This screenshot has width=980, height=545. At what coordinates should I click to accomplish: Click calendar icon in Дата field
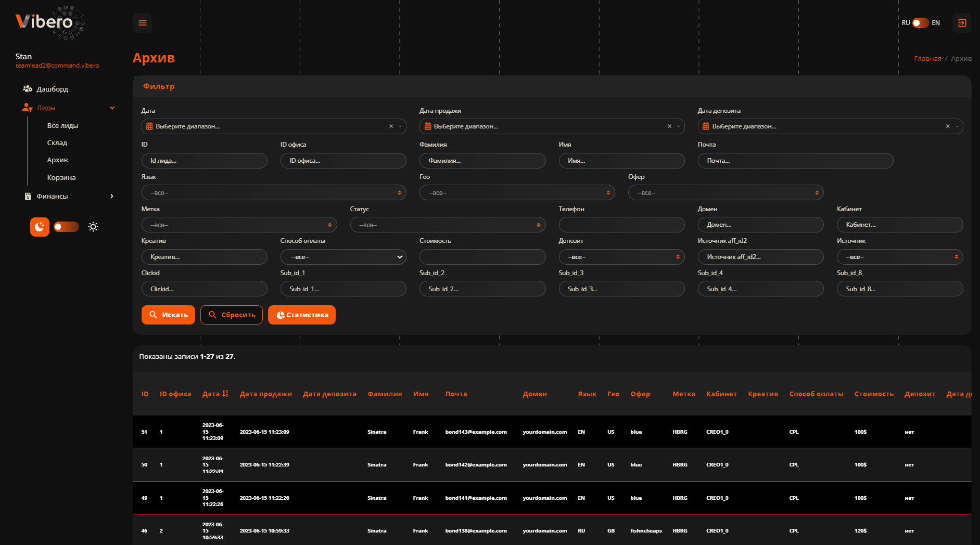(149, 126)
